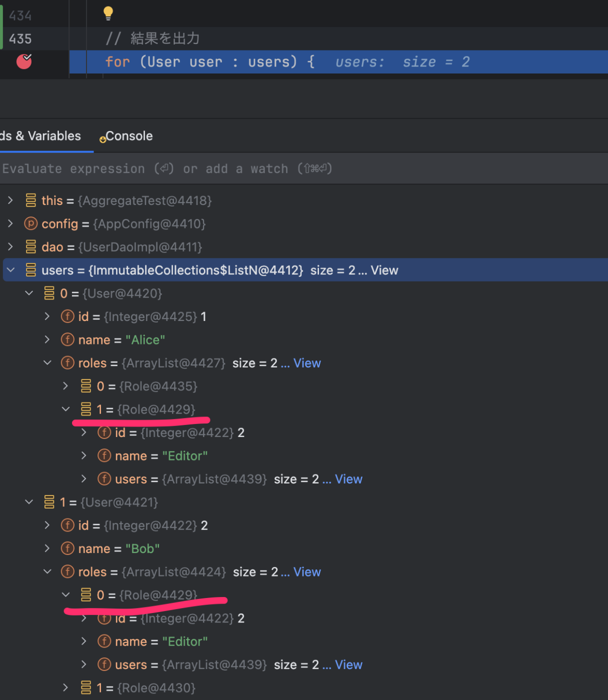Click the field icon beside id Integer@4425
This screenshot has width=608, height=700.
[x=67, y=316]
